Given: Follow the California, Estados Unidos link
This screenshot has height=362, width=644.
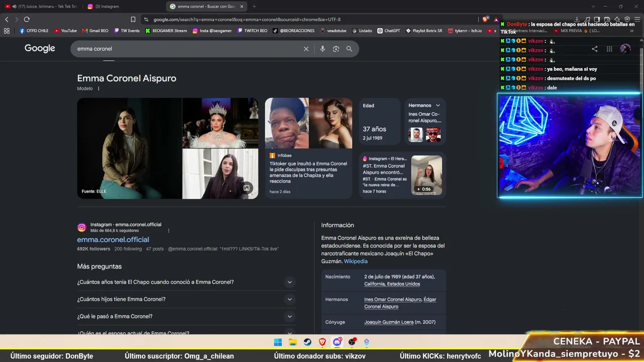Looking at the screenshot, I should (392, 284).
